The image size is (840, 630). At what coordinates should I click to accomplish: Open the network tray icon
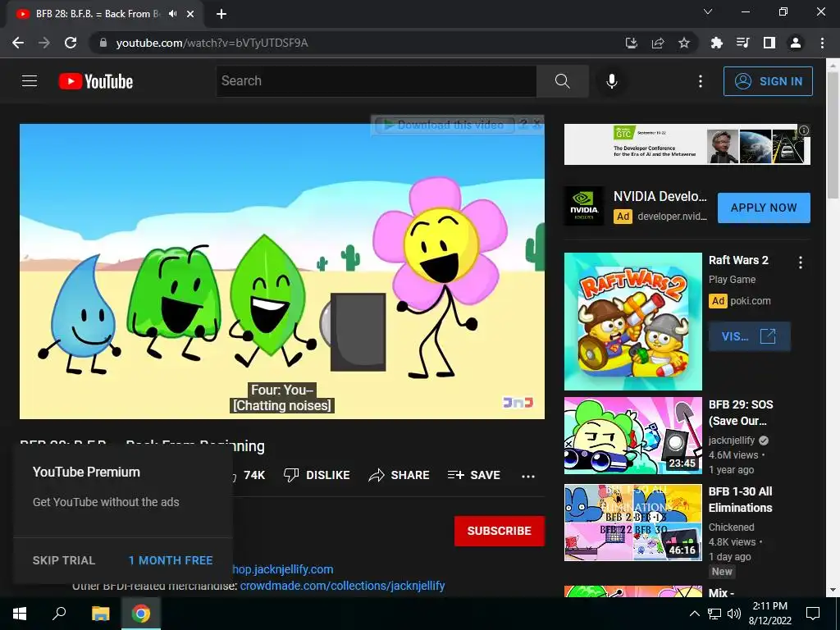click(x=714, y=614)
